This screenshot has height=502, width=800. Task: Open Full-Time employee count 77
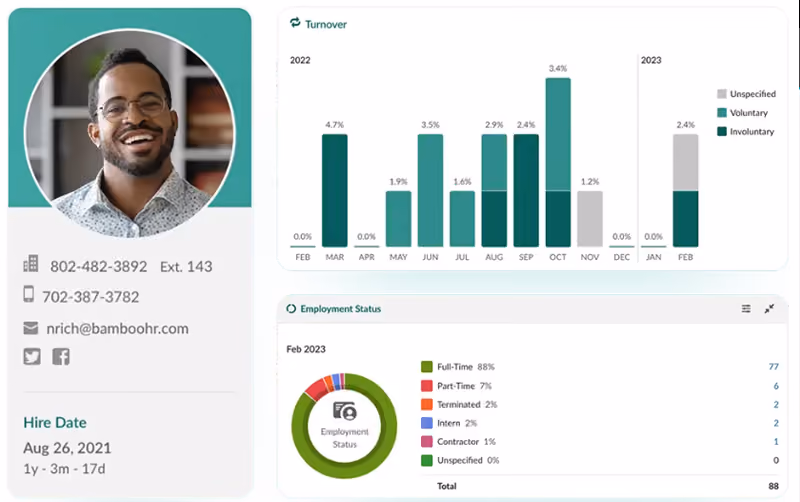(773, 367)
